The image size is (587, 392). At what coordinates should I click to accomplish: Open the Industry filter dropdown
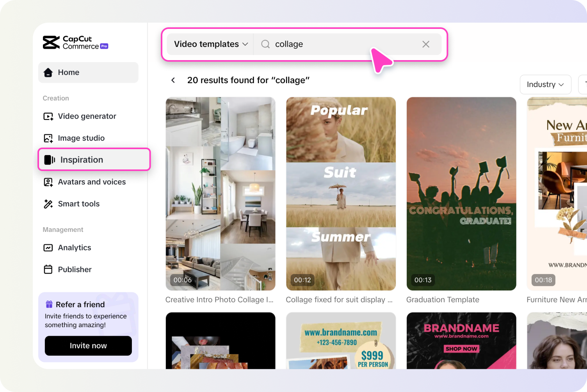point(545,84)
